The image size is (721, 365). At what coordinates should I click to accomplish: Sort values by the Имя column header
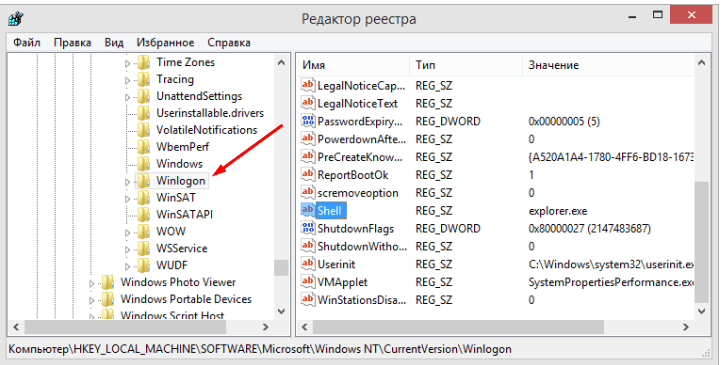(353, 65)
